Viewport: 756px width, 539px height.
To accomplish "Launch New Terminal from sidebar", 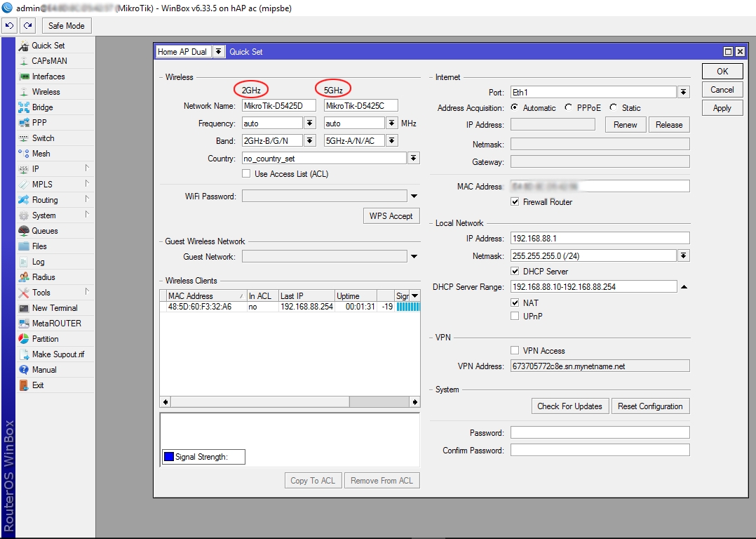I will point(24,308).
